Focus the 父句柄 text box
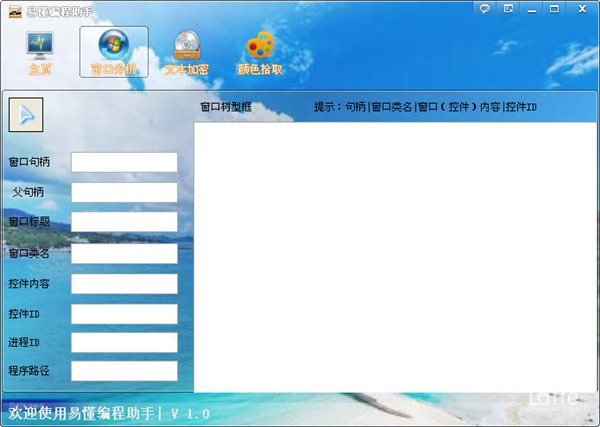600x427 pixels. pyautogui.click(x=124, y=192)
